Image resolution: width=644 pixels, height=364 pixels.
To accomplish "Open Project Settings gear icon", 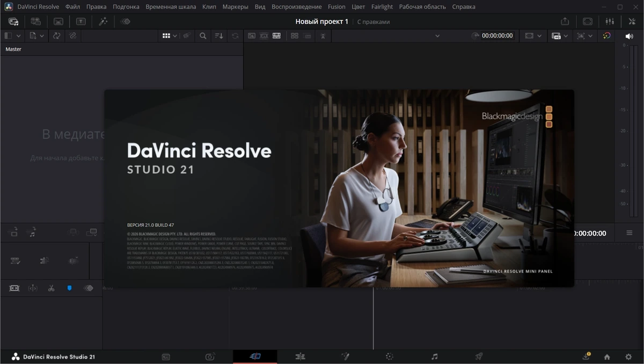I will pos(628,356).
